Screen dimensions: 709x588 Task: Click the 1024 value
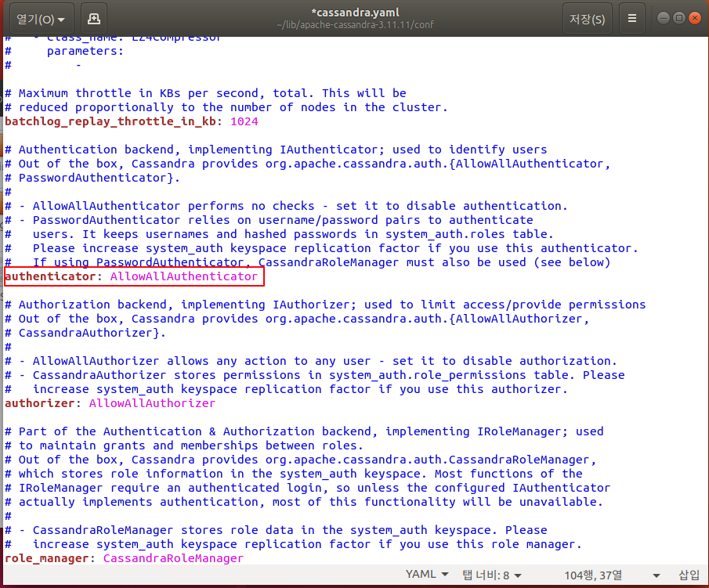click(244, 121)
